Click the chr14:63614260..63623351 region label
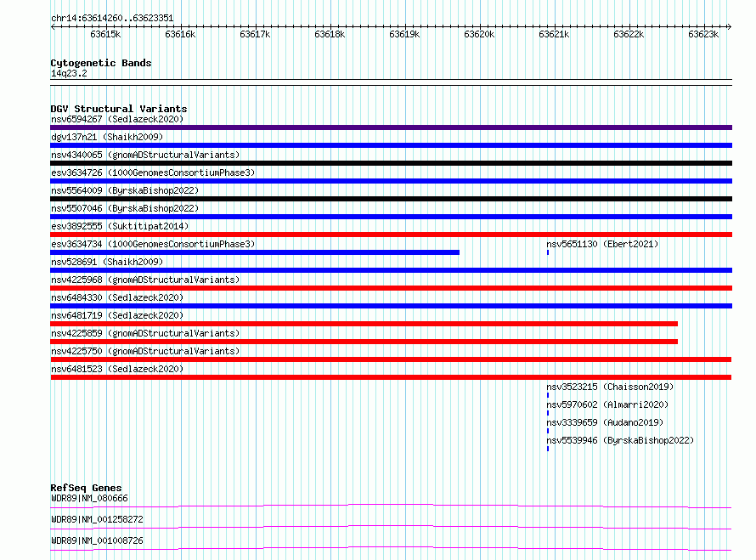This screenshot has height=560, width=756. 112,18
